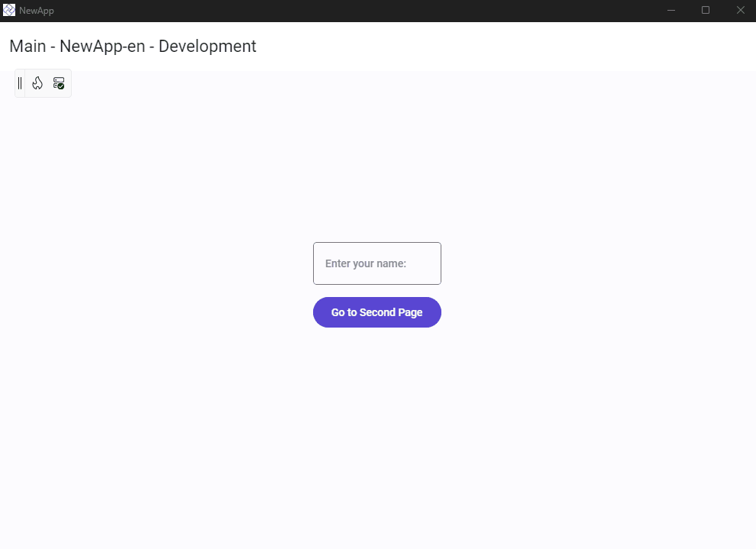Select the flame icon in floating toolbar

37,83
